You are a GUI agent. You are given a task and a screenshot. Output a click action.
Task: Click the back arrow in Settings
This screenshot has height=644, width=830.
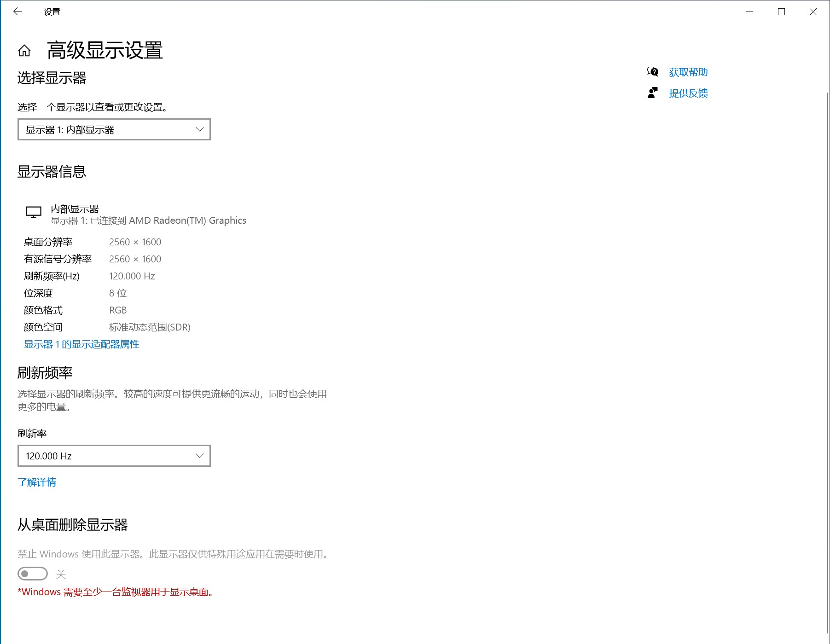(17, 12)
